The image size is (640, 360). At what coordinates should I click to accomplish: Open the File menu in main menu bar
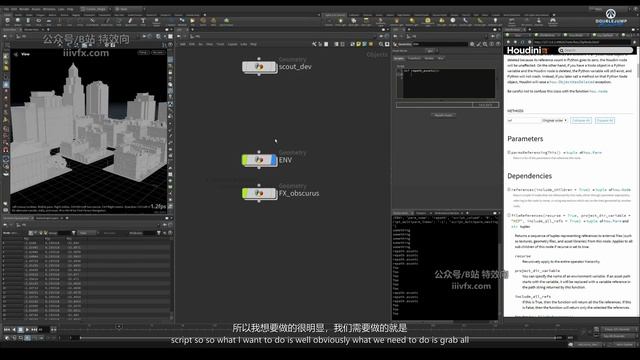(6, 9)
